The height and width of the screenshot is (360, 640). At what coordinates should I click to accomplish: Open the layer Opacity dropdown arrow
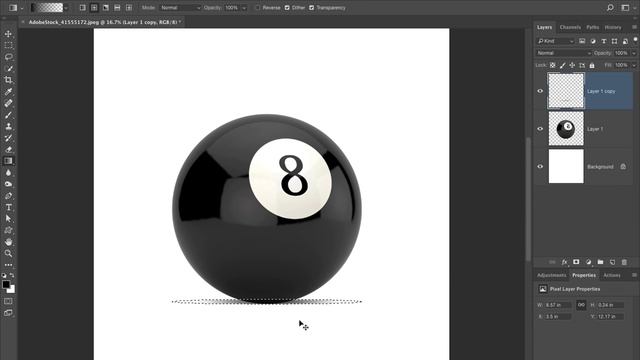633,53
